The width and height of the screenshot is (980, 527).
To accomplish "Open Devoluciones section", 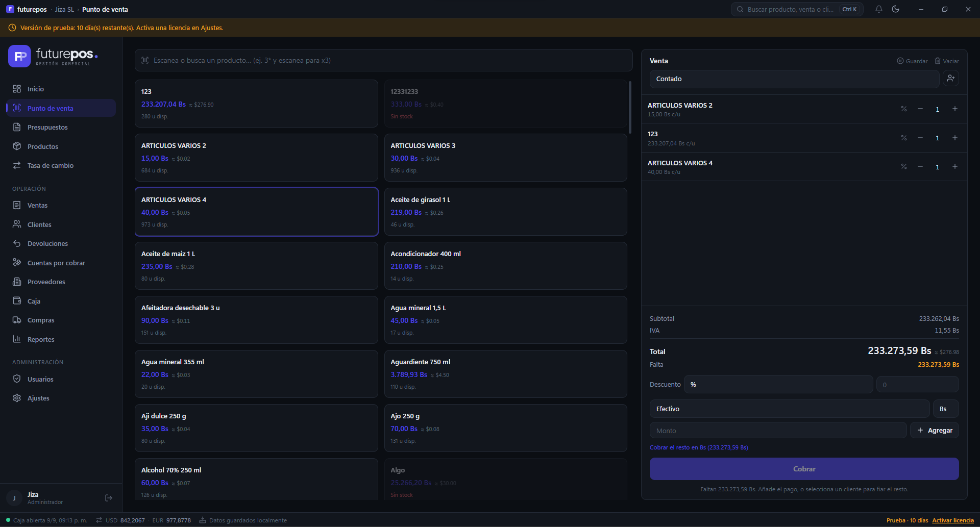I will coord(61,243).
